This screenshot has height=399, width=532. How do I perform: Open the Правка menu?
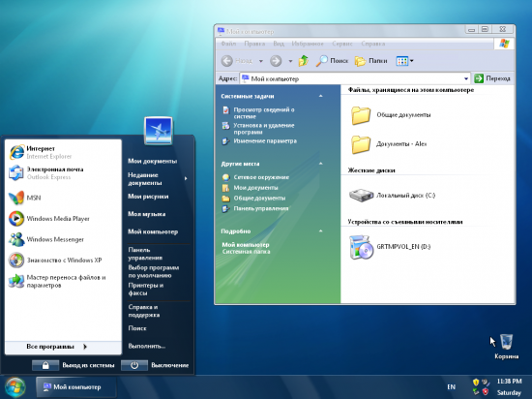pos(254,44)
